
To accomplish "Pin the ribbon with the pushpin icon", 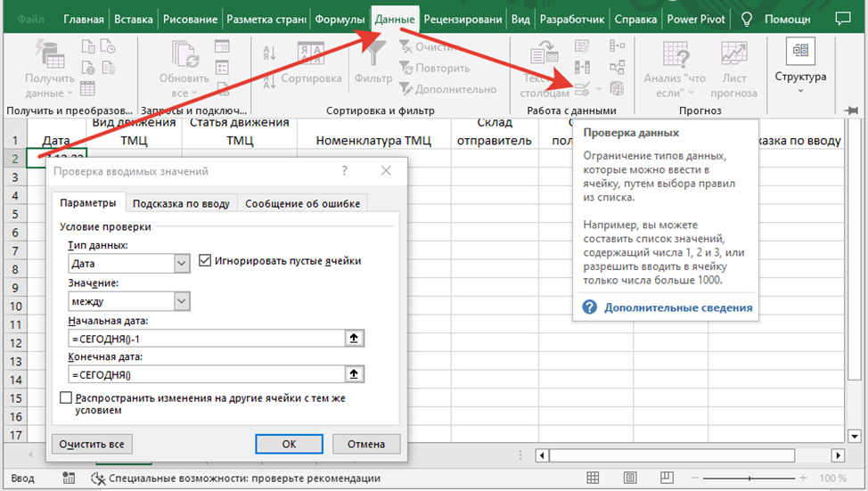I will (852, 110).
